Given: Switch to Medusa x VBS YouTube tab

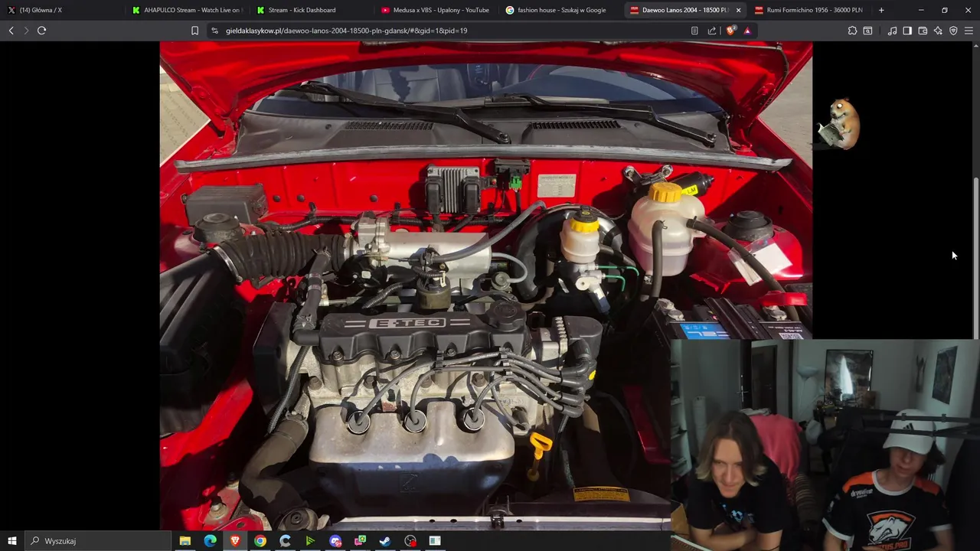Looking at the screenshot, I should click(435, 10).
